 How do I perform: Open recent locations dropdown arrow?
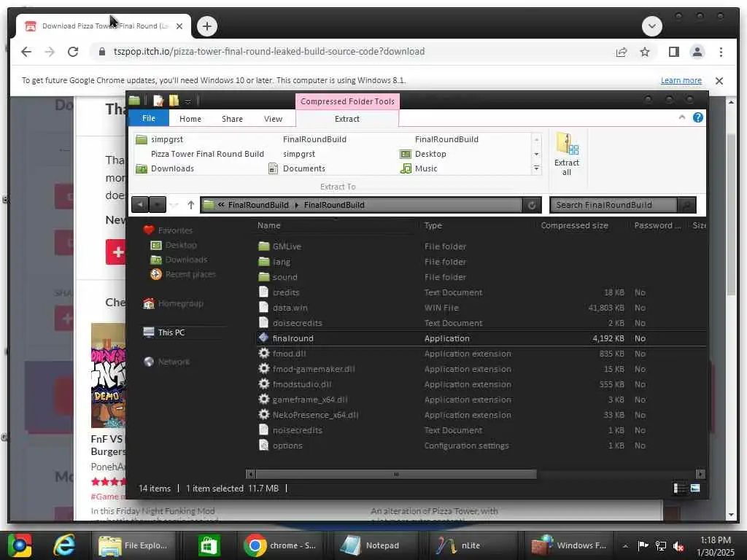pos(174,205)
